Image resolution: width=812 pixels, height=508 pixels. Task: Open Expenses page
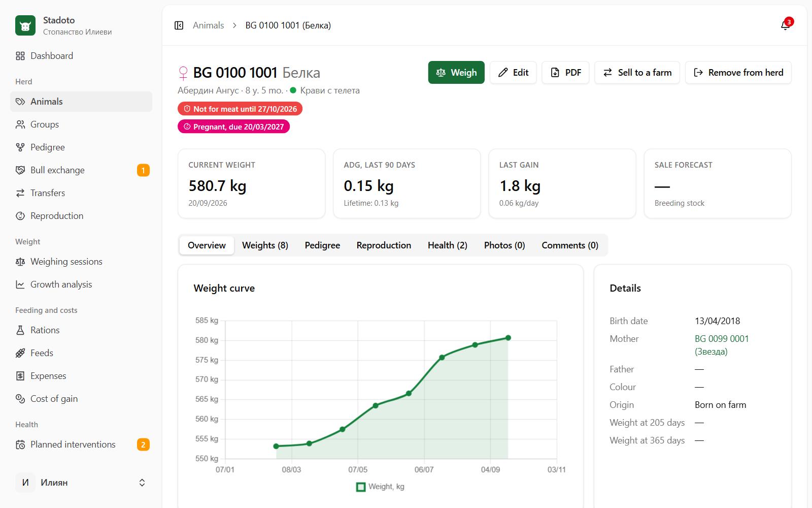tap(81, 376)
